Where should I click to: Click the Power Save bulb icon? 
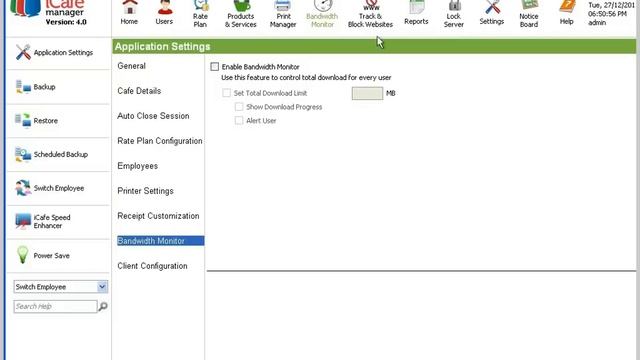tap(23, 255)
